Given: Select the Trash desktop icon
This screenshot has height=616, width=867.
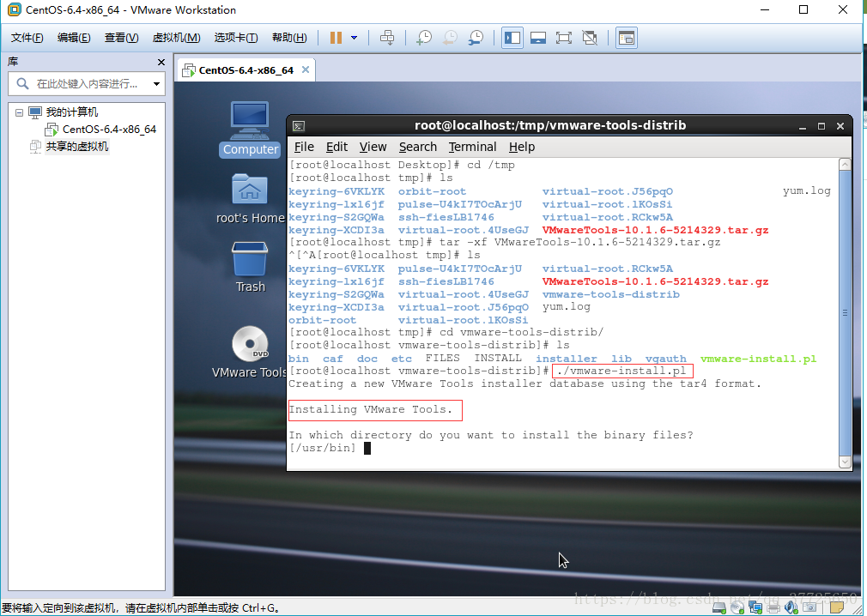Looking at the screenshot, I should [250, 267].
